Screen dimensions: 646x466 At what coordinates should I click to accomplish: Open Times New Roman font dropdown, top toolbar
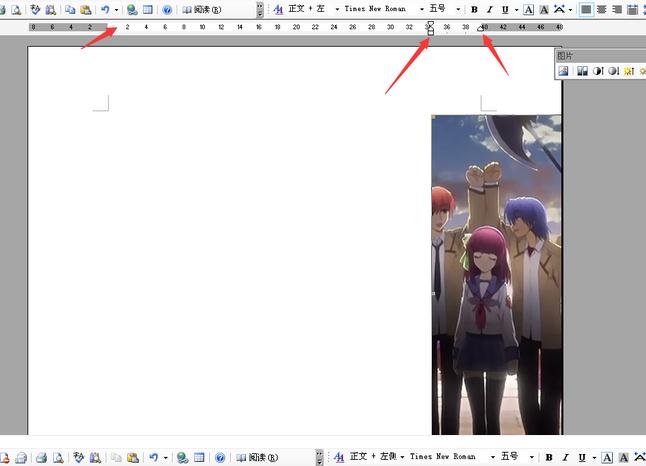pos(421,9)
